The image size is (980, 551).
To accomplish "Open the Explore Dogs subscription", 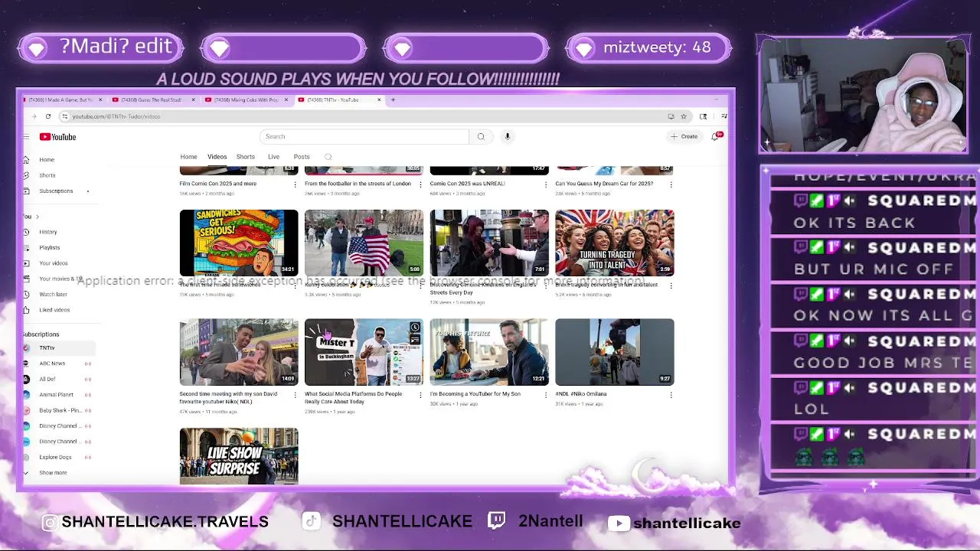I will pos(55,457).
